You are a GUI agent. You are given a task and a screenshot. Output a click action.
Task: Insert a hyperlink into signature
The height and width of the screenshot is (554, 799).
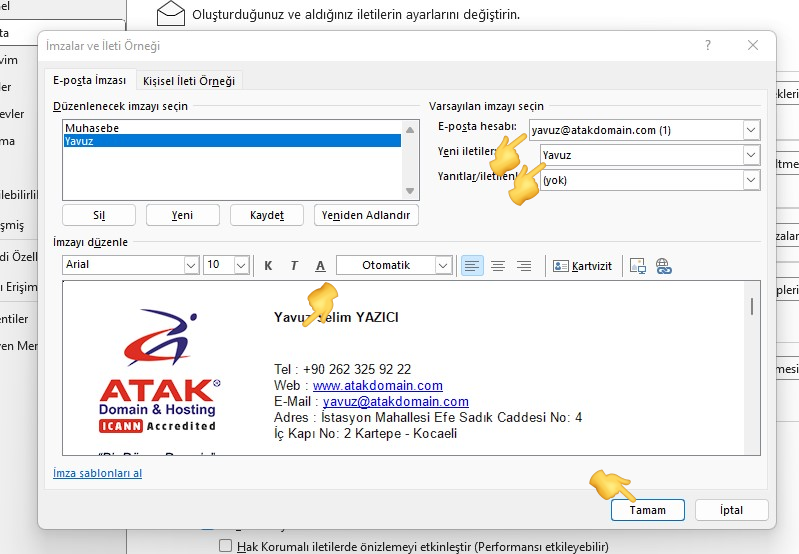click(663, 266)
